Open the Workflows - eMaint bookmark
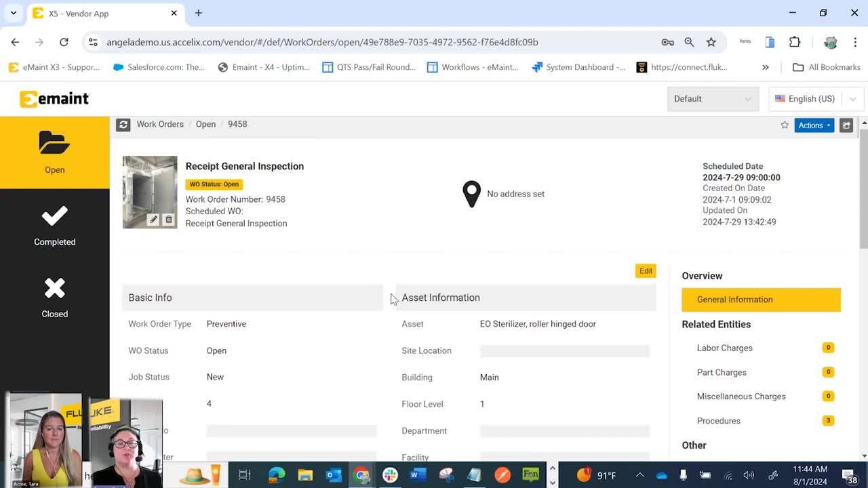868x488 pixels. tap(473, 67)
